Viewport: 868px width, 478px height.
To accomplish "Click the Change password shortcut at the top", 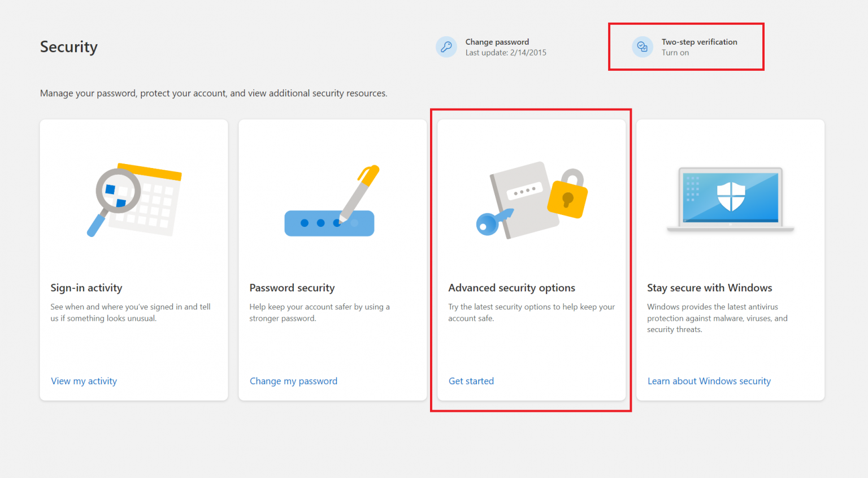I will 497,41.
